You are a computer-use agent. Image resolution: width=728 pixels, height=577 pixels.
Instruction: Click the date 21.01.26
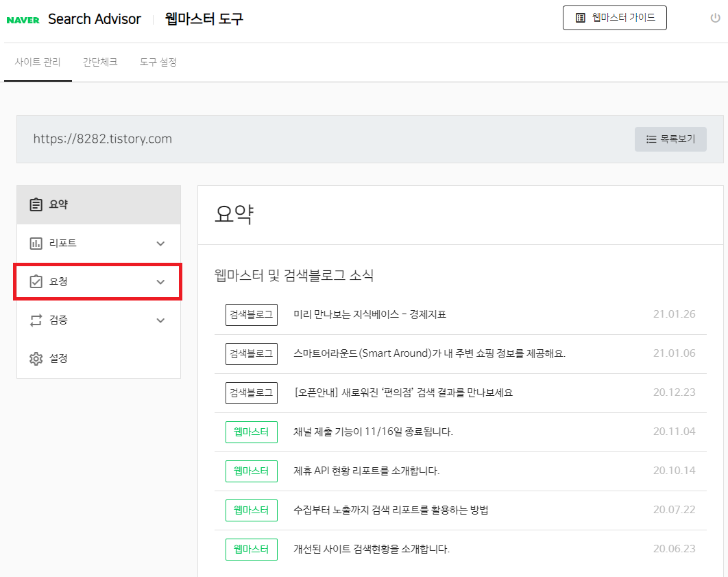coord(674,314)
